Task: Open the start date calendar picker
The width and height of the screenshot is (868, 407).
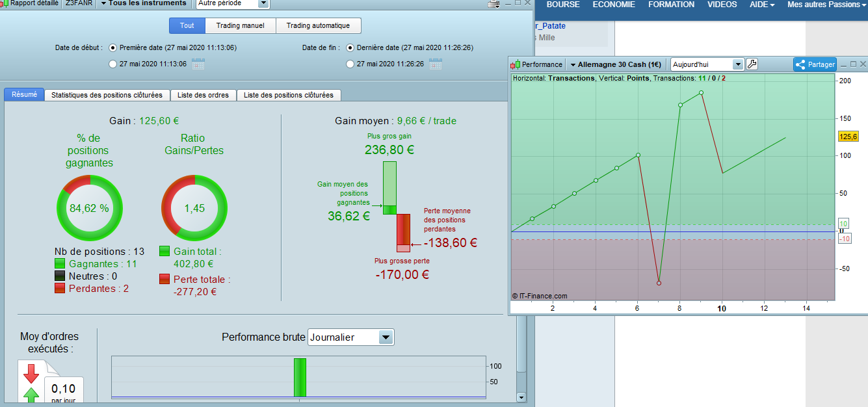Action: (198, 64)
